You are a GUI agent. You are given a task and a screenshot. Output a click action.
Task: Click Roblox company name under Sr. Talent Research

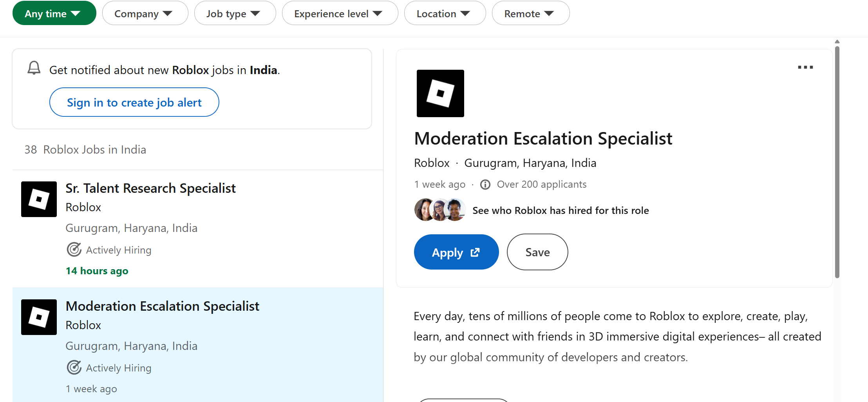coord(83,207)
